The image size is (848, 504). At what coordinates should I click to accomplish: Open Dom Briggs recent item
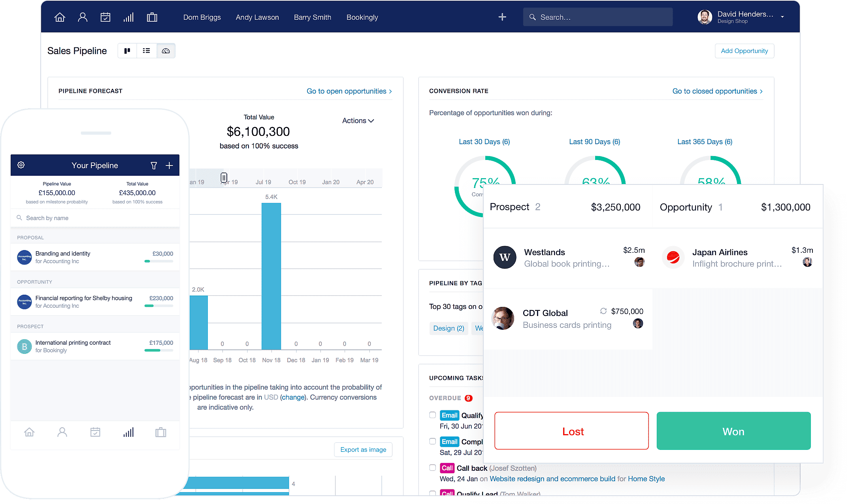202,17
